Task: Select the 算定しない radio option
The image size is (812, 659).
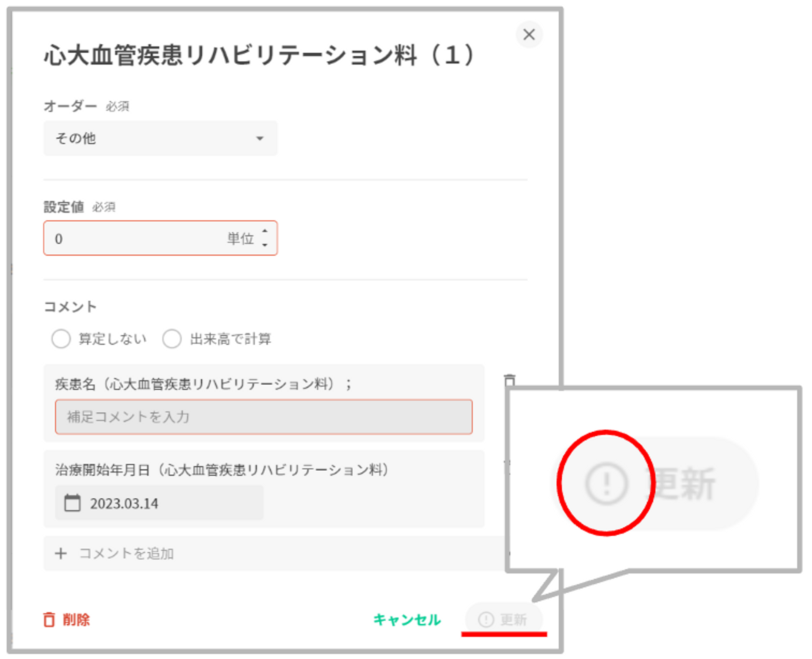Action: [61, 338]
